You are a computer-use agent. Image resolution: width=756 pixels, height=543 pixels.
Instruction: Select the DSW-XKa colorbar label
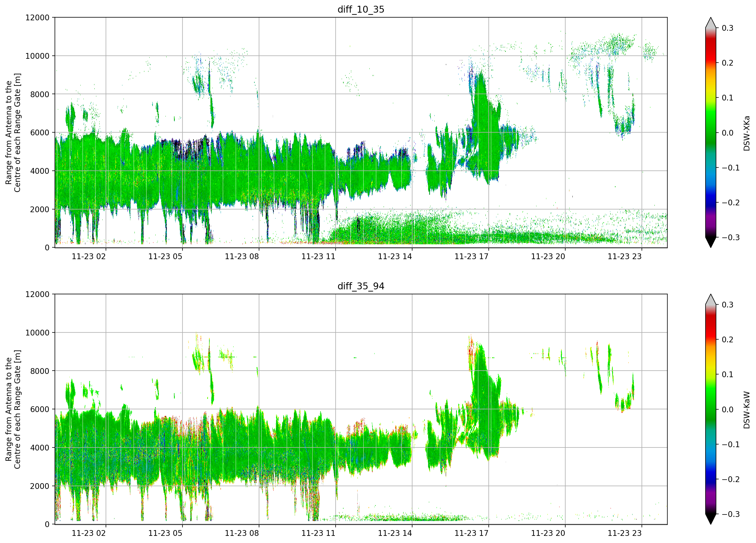746,133
